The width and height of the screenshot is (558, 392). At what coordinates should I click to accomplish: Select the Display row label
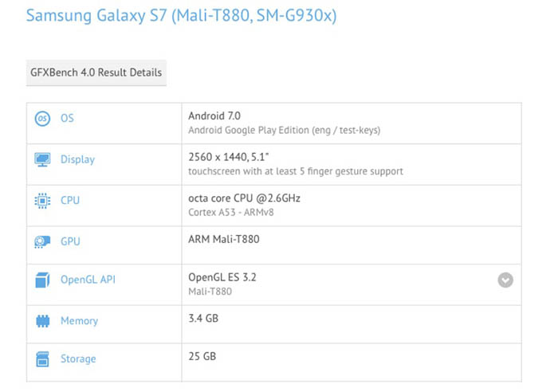[x=77, y=159]
